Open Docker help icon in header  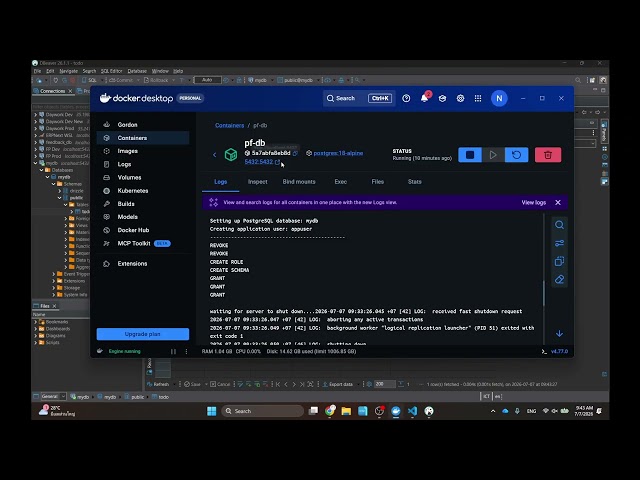pos(406,98)
